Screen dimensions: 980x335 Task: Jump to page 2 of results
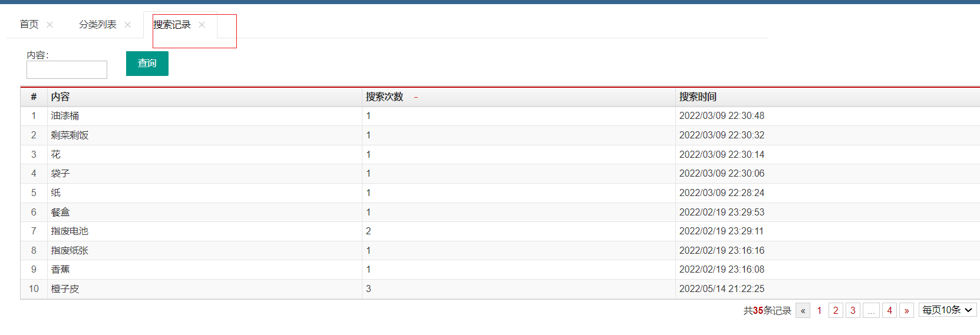(x=836, y=310)
